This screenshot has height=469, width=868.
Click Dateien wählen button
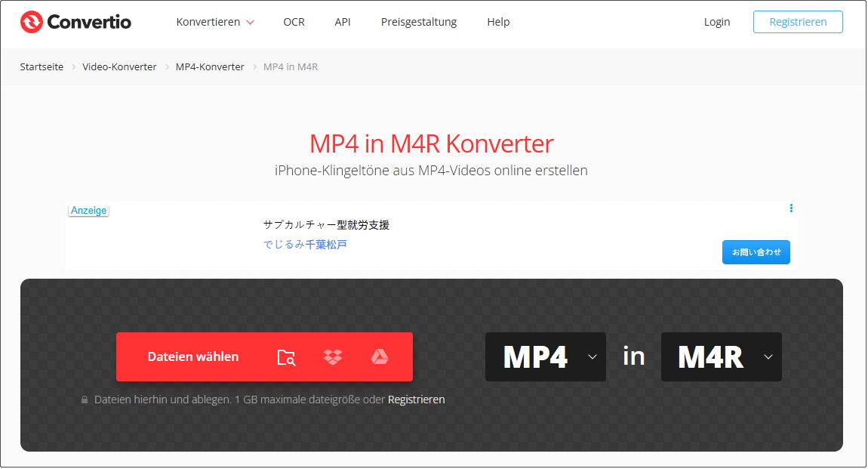pyautogui.click(x=193, y=357)
